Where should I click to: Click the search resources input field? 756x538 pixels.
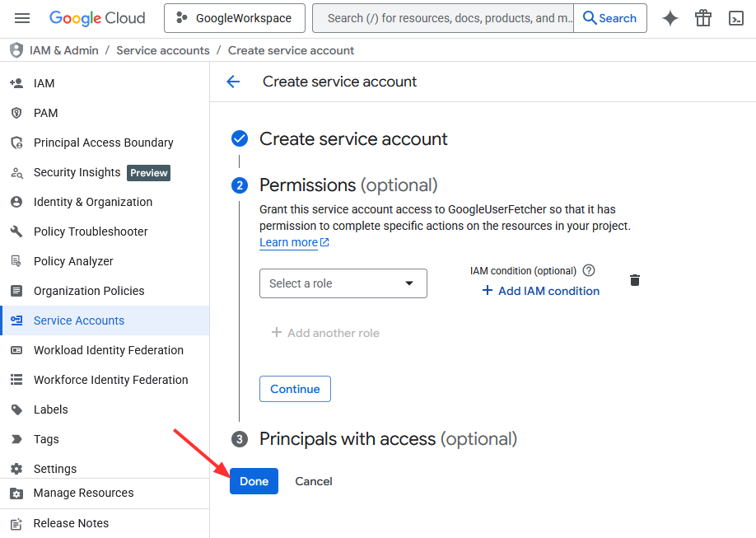point(443,18)
